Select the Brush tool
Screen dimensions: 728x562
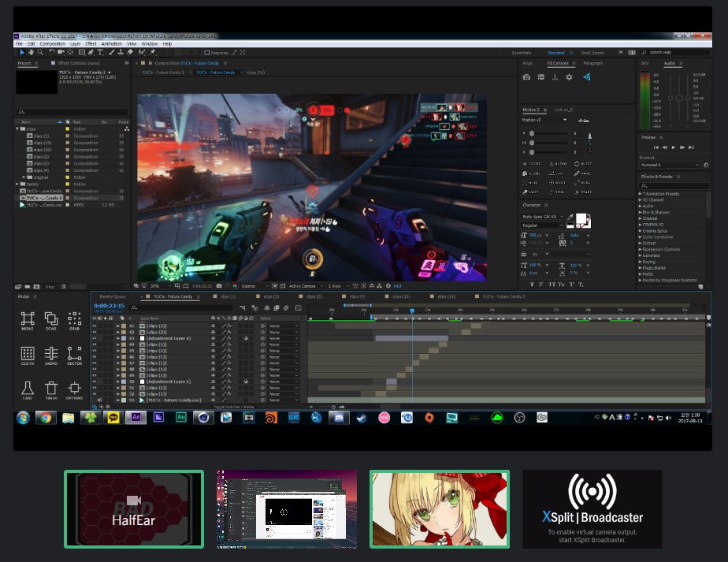tap(111, 53)
